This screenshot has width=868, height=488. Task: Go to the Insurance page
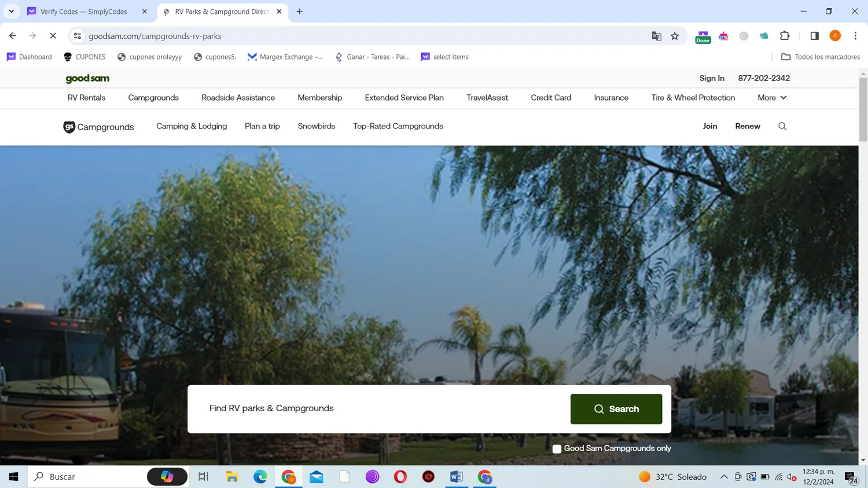click(x=611, y=98)
